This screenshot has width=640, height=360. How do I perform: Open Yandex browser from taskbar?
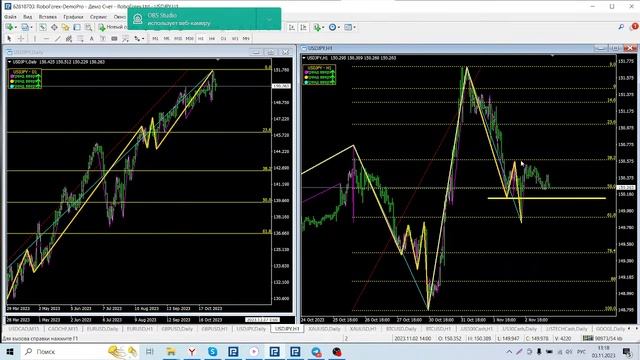tap(191, 351)
